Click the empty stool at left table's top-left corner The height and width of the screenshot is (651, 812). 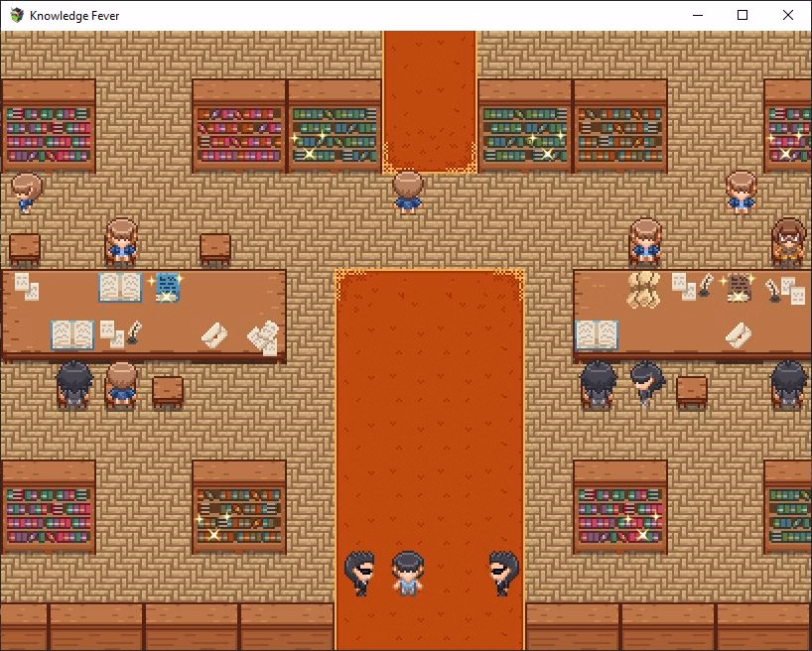pyautogui.click(x=25, y=249)
